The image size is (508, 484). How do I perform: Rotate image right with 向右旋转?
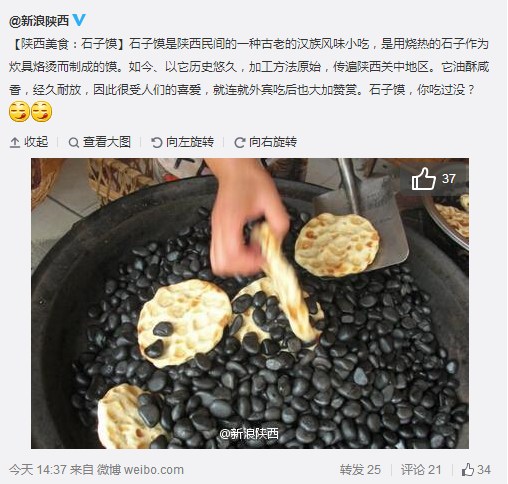tap(265, 142)
